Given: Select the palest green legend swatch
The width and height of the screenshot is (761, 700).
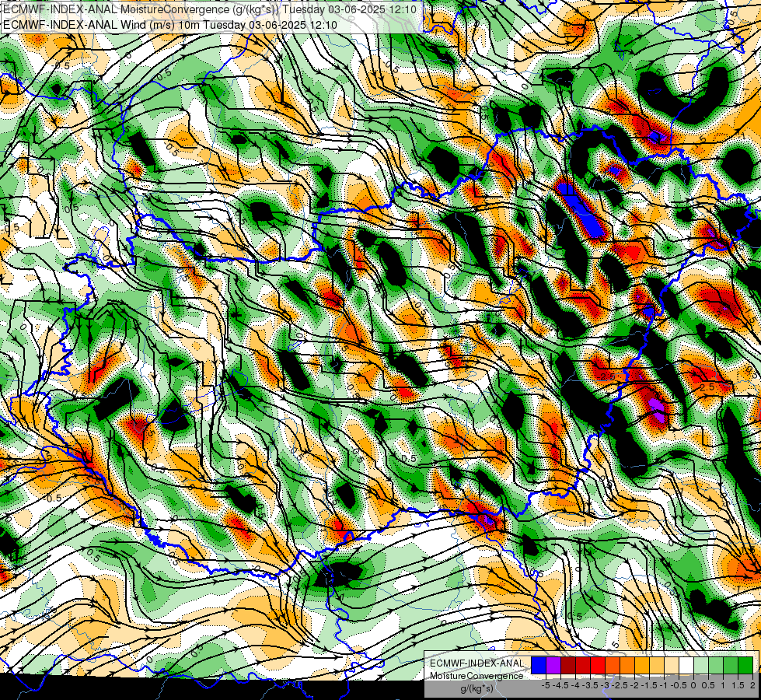Looking at the screenshot, I should click(x=701, y=665).
